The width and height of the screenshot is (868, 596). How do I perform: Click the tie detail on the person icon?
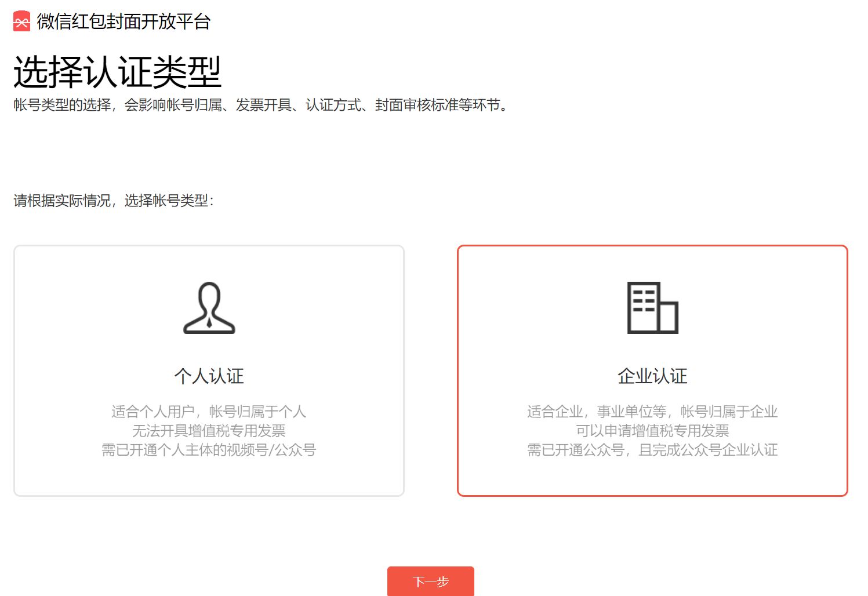(209, 322)
